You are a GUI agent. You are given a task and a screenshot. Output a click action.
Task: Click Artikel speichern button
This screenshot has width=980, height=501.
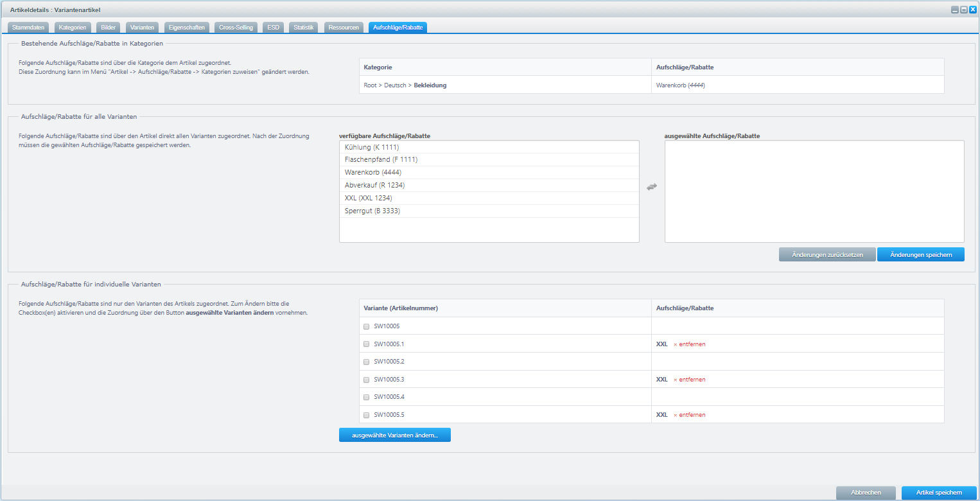click(x=939, y=493)
